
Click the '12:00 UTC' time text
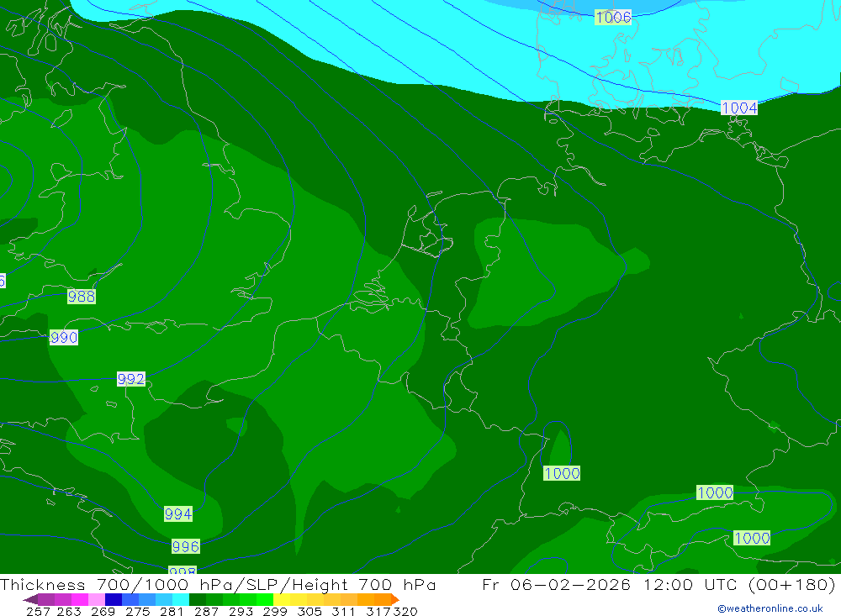point(690,584)
